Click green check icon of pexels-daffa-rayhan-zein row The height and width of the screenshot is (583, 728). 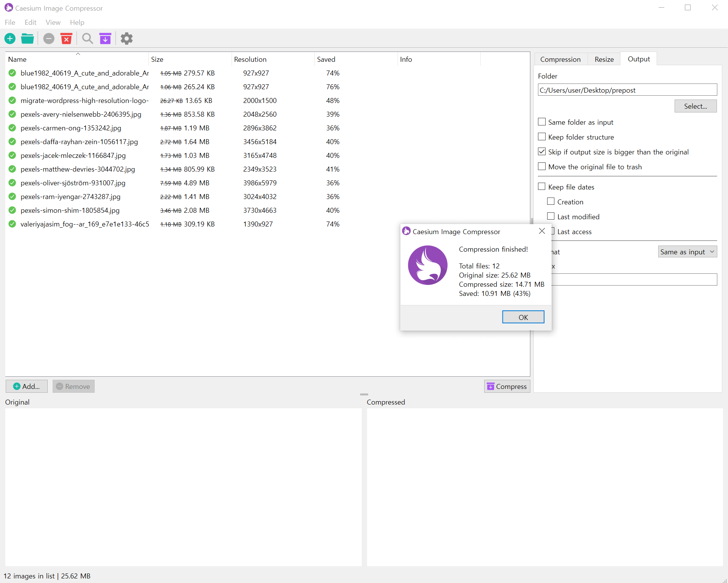point(12,141)
